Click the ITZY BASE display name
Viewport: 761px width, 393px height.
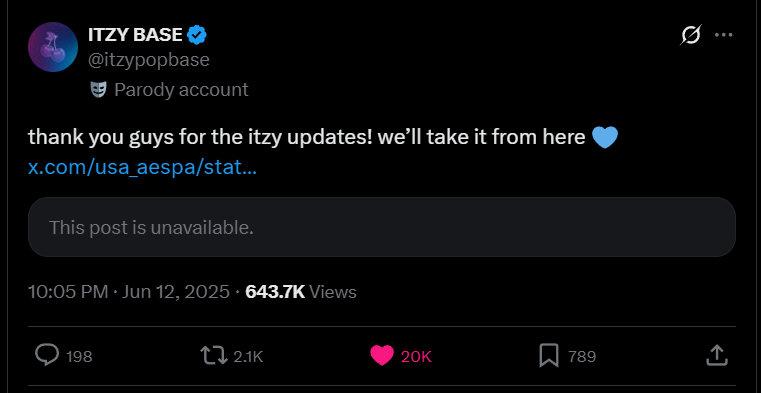point(135,34)
